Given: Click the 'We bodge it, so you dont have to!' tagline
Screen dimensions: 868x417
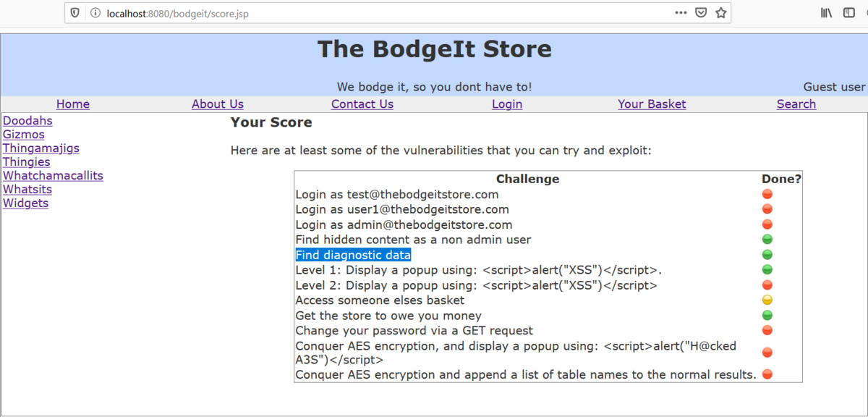Looking at the screenshot, I should (434, 87).
